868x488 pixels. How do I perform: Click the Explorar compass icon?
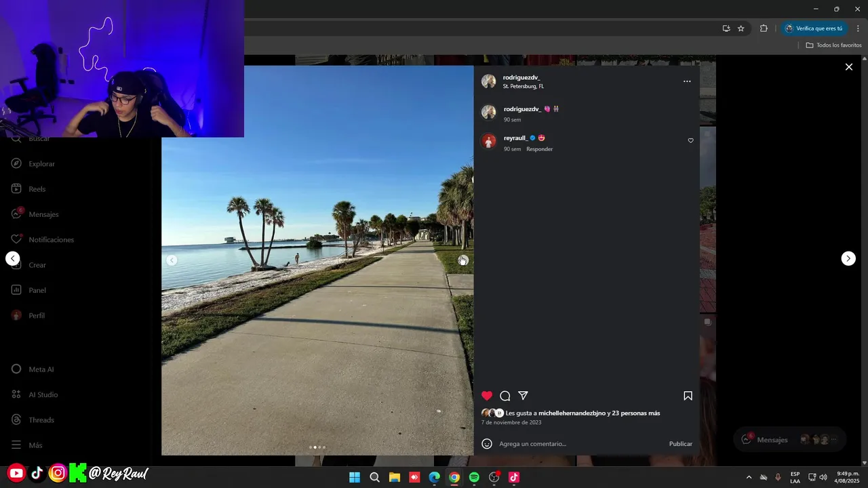click(x=16, y=163)
